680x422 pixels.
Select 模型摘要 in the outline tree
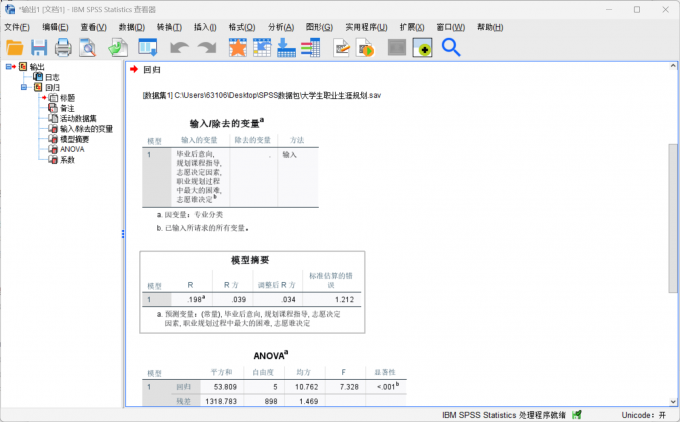(x=74, y=139)
